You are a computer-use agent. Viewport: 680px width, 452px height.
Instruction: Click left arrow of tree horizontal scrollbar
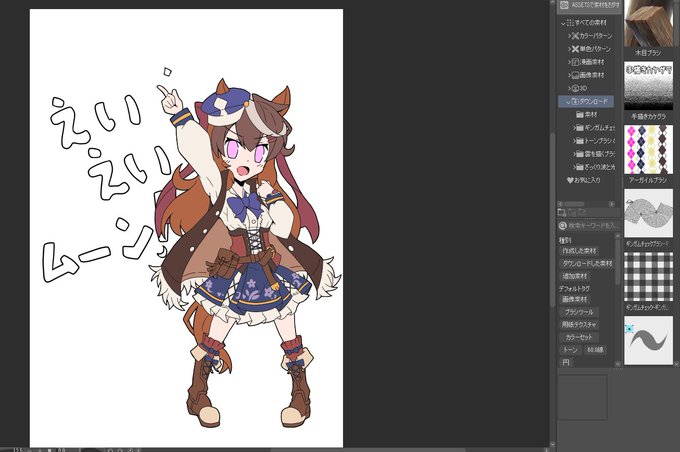[x=560, y=204]
